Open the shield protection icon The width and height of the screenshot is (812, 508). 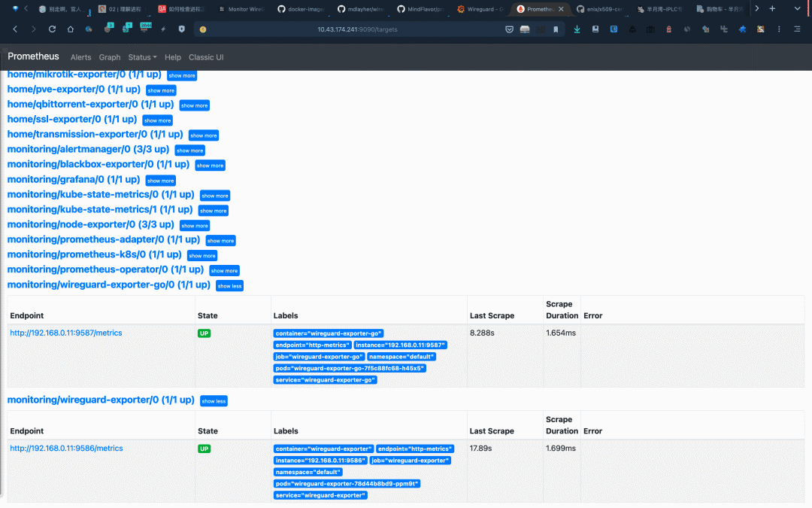pos(181,29)
